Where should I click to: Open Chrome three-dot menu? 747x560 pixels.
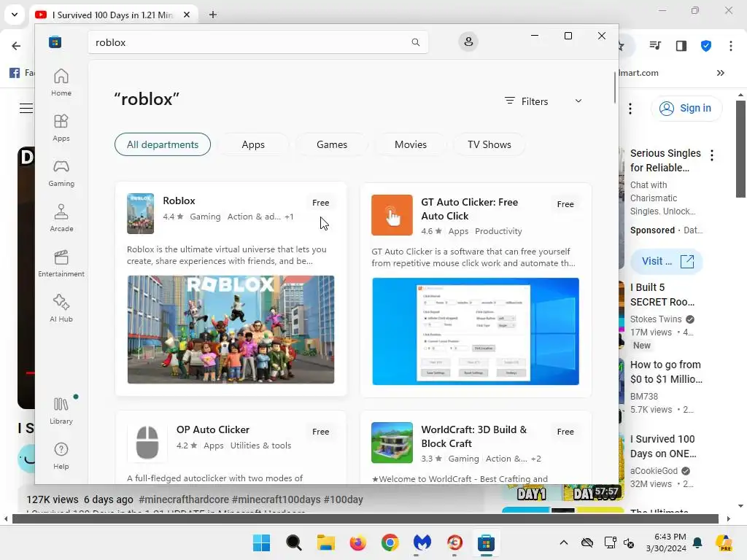tap(730, 46)
